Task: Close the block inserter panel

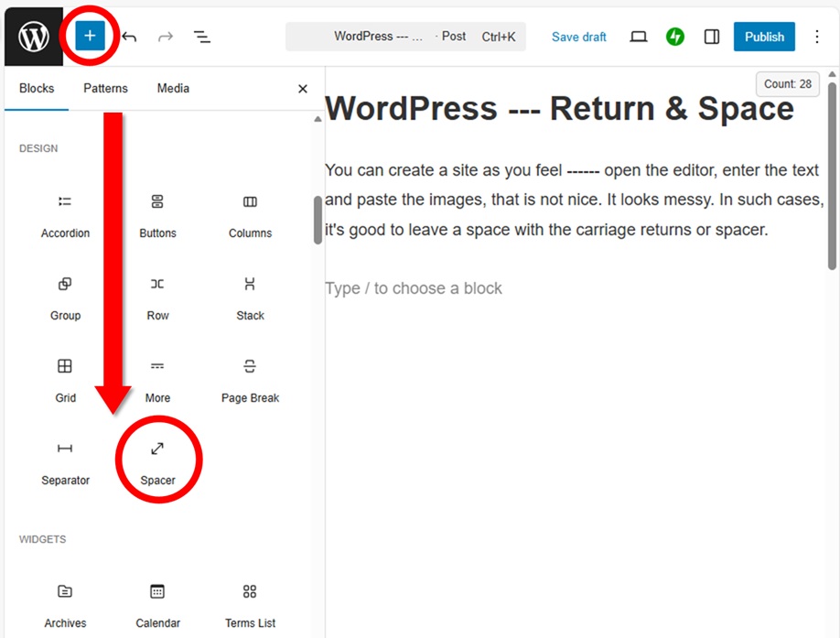Action: click(x=303, y=89)
